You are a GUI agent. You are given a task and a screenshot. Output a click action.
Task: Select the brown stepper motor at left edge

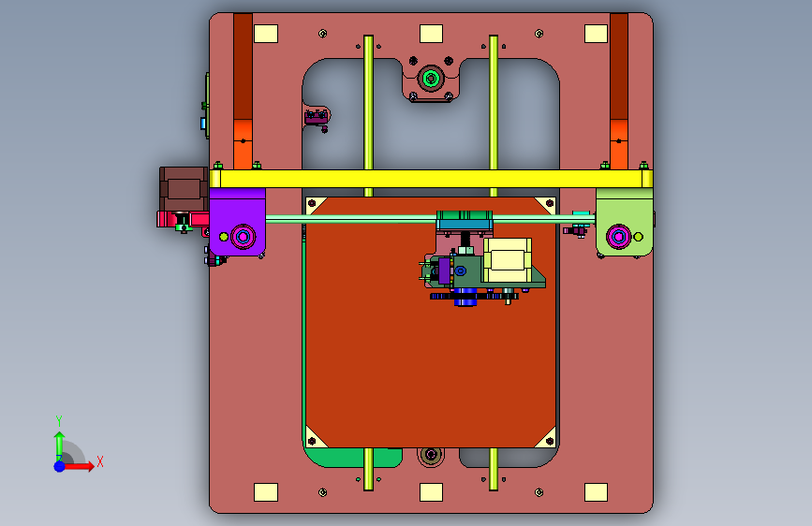tap(184, 188)
